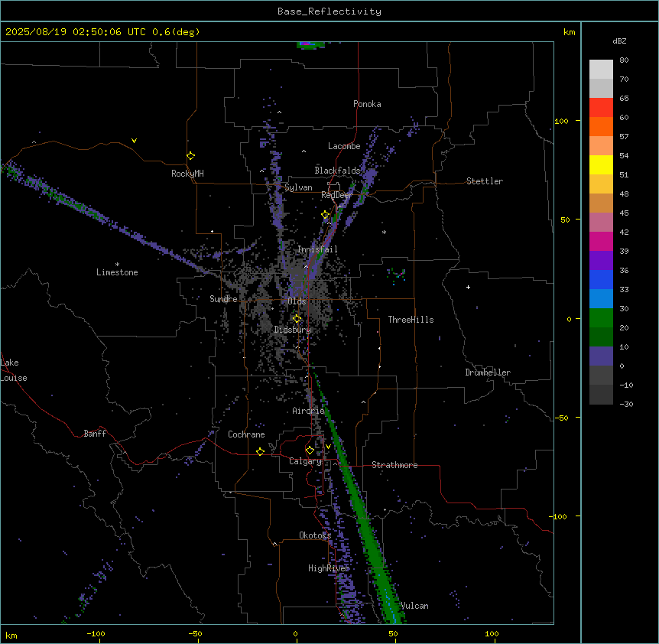Screen dimensions: 659x644
Task: Click the RedDeer label
Action: [336, 195]
